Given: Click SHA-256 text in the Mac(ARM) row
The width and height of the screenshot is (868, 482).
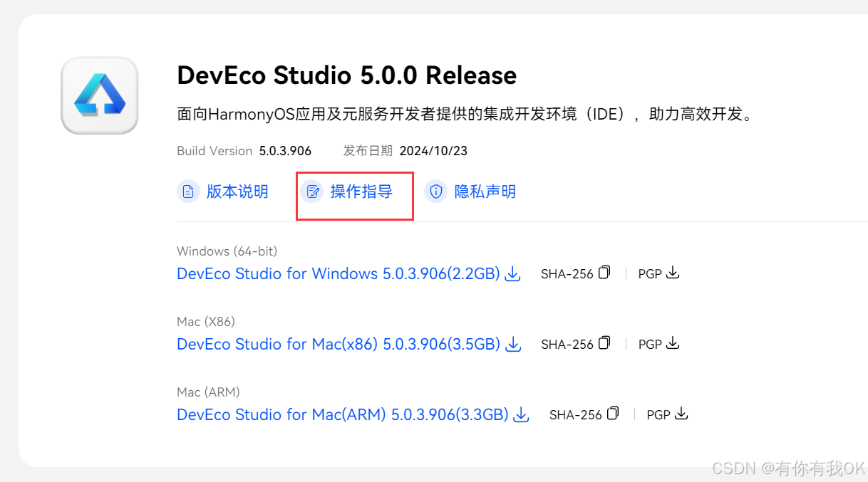Looking at the screenshot, I should coord(576,415).
